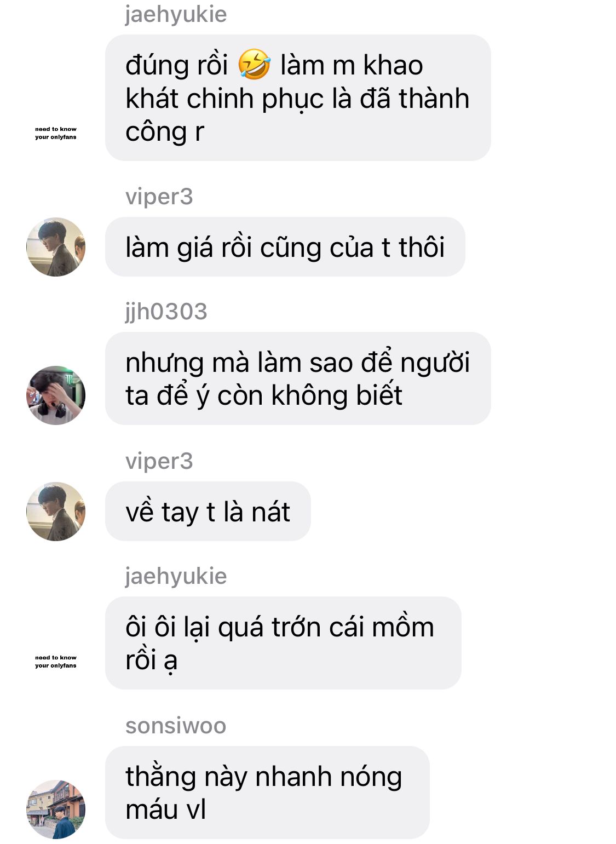Open the jjh0303 username label
616x844 pixels.
[x=166, y=312]
